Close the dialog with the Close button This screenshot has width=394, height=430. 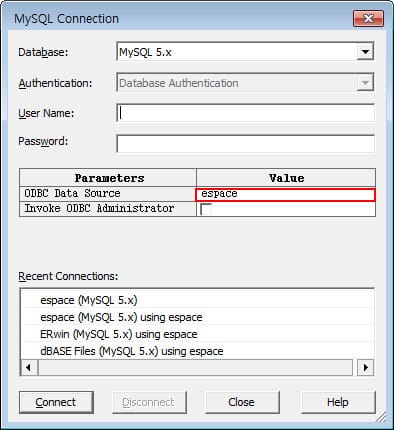click(242, 402)
